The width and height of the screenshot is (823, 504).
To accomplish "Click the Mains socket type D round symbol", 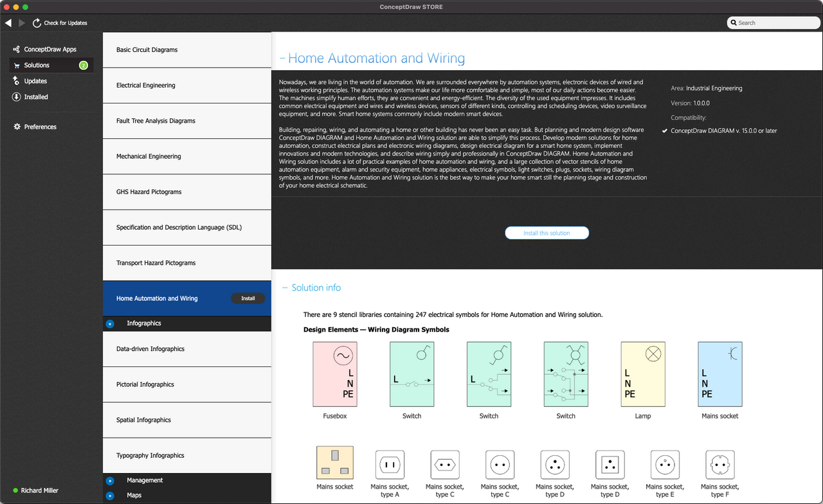I will [555, 464].
